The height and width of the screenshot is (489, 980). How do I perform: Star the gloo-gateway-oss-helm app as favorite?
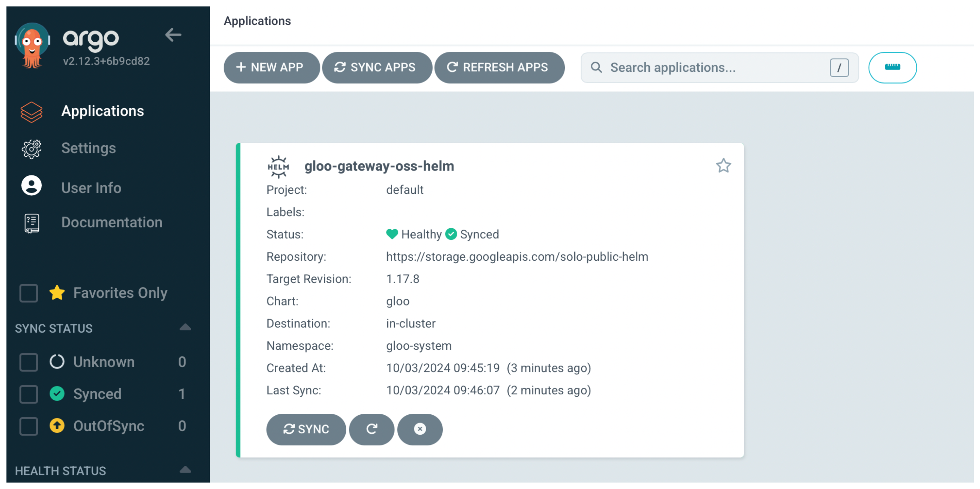[723, 166]
